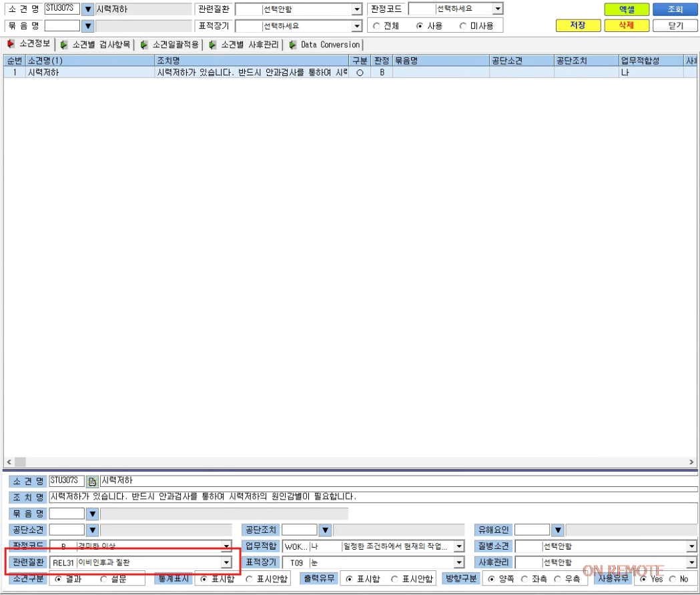The height and width of the screenshot is (595, 700).
Task: Click the lookup arrow beside 공단소견 field
Action: [x=92, y=530]
